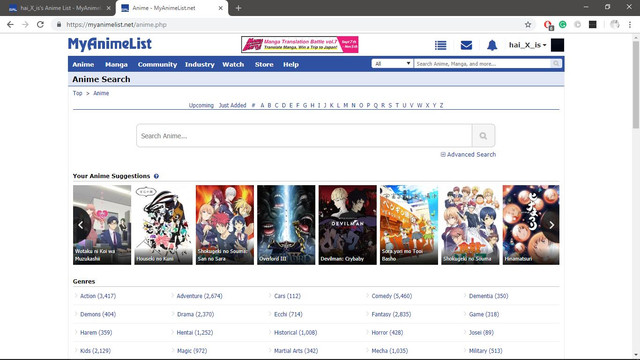Reload the page with browser refresh icon

[x=40, y=24]
